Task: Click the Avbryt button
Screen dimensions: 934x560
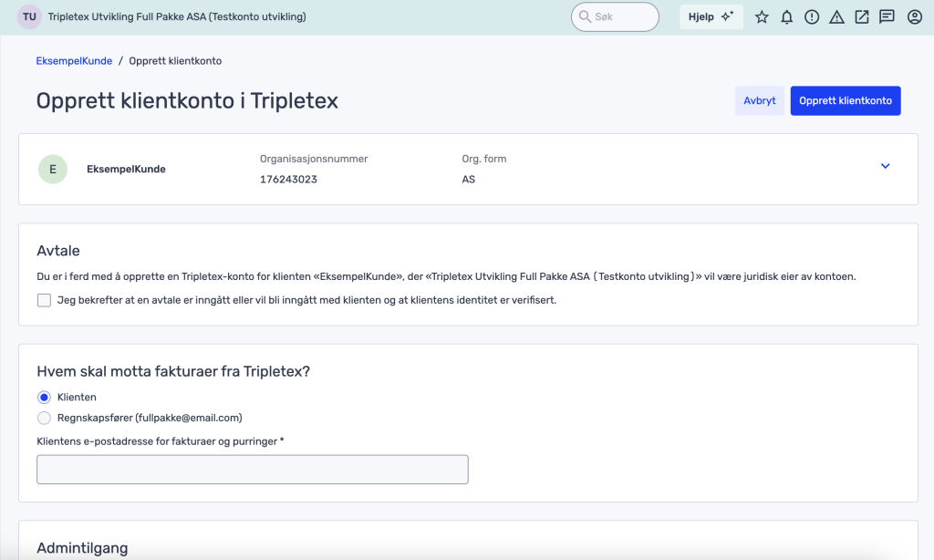Action: [759, 100]
